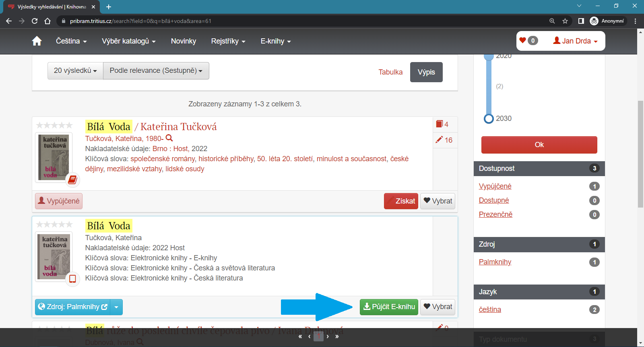The image size is (644, 347).
Task: Filter by Dostupné availability
Action: [x=494, y=200]
